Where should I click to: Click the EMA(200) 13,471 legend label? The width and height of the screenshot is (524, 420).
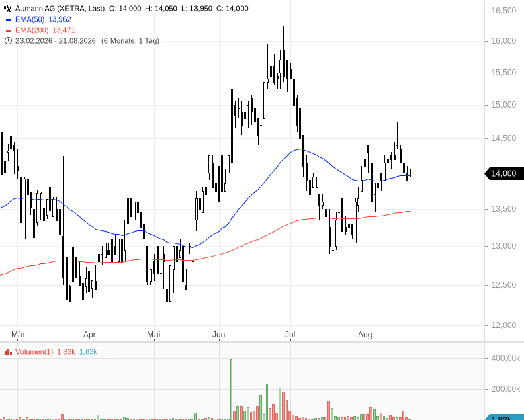45,30
